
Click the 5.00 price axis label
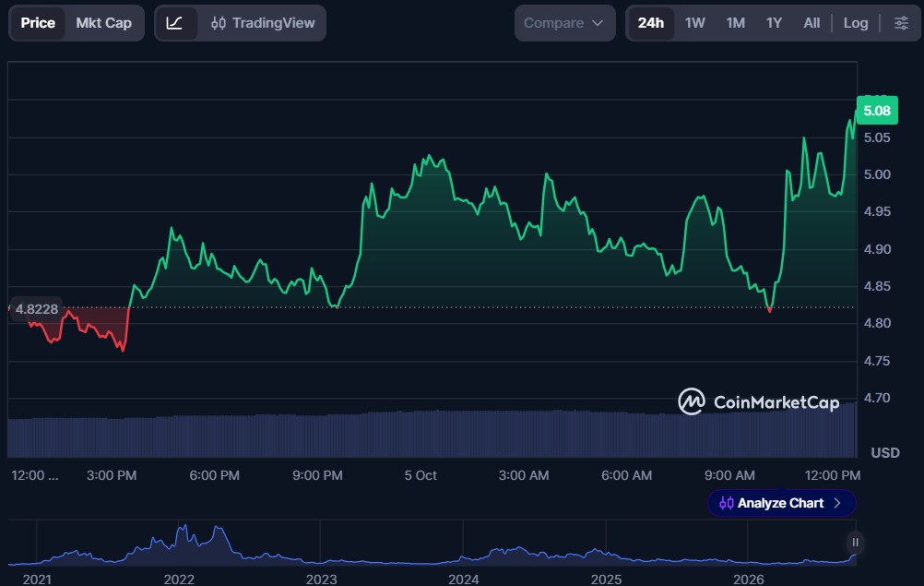pos(877,174)
